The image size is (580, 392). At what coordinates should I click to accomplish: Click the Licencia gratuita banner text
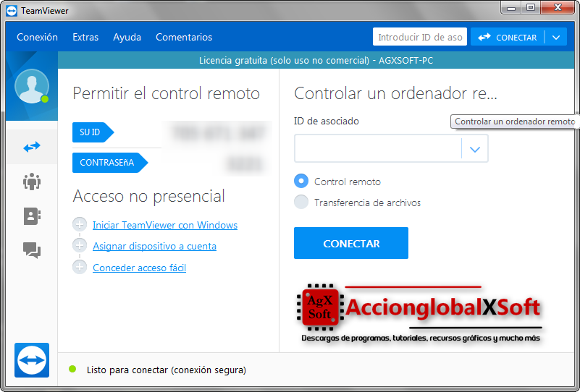[x=316, y=60]
